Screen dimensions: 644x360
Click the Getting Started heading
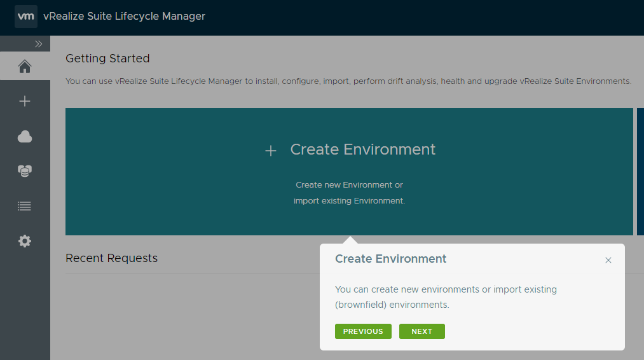(x=107, y=59)
